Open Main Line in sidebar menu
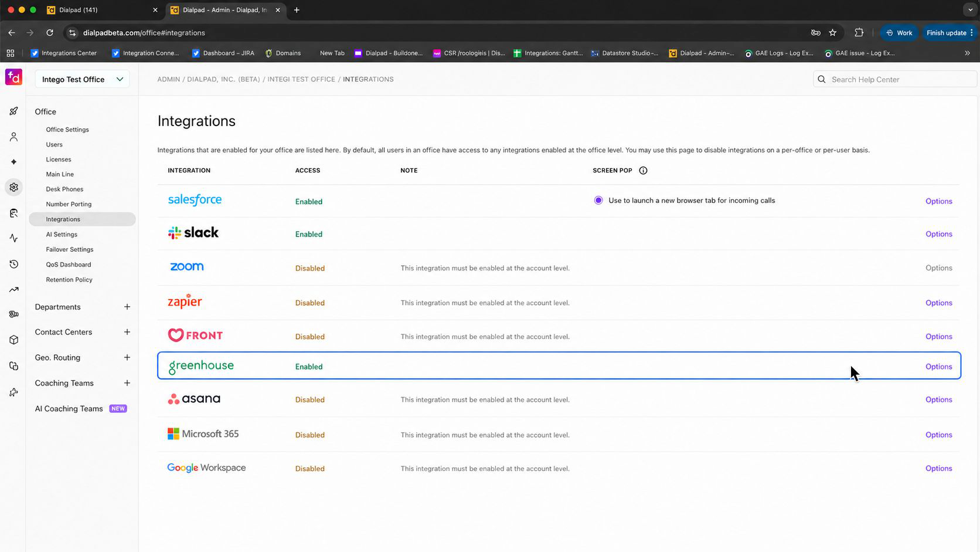The height and width of the screenshot is (552, 980). [60, 174]
